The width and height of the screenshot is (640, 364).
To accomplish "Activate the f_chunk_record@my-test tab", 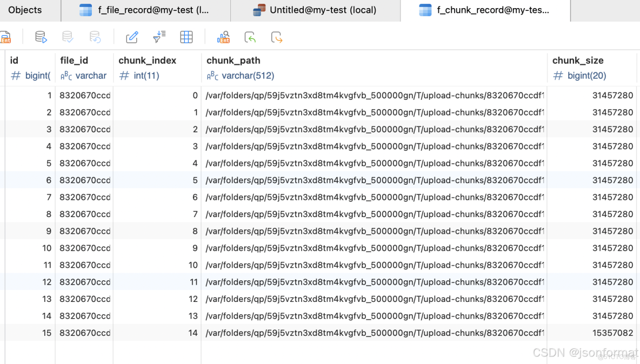I will tap(486, 10).
